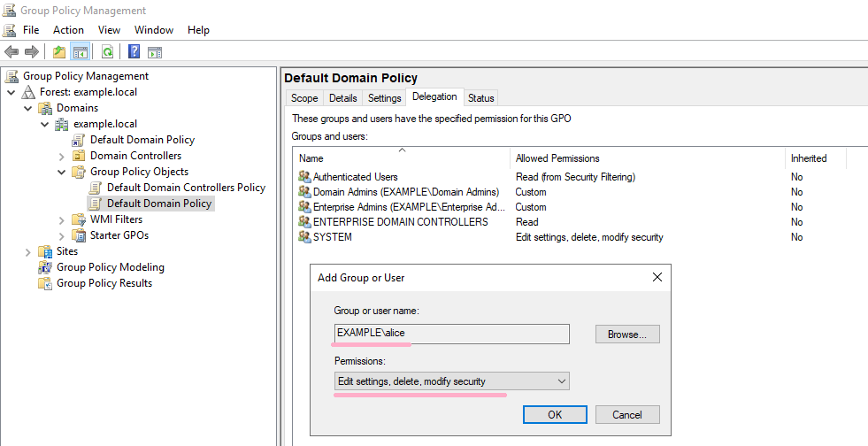
Task: Click the WMI Filters folder icon
Action: (x=79, y=219)
